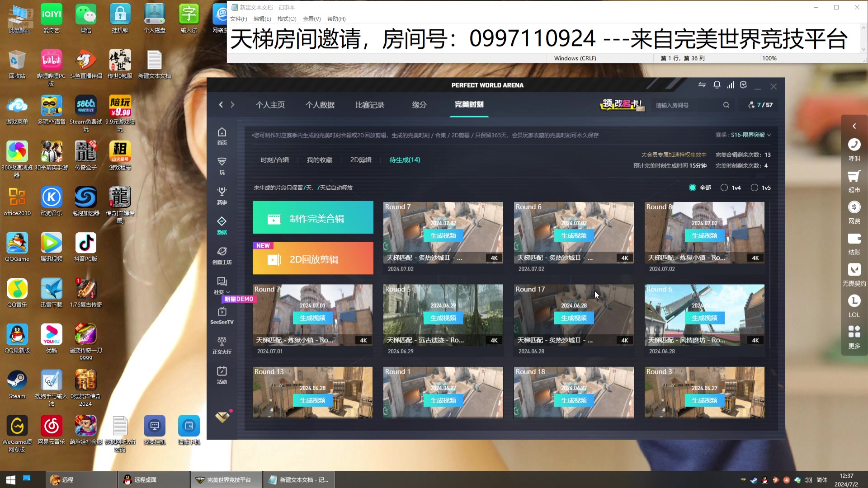This screenshot has width=868, height=488.
Task: Open 呼叫 call icon in right panel
Action: tap(854, 150)
